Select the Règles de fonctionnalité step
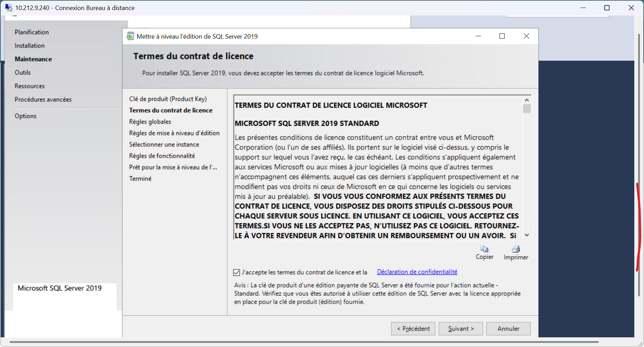The image size is (644, 347). click(x=162, y=156)
